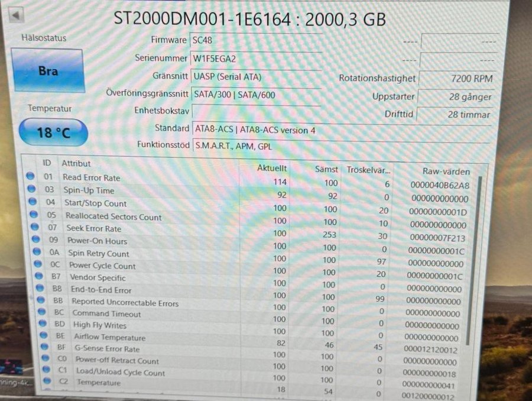
Task: Click the Tröskelvär... column header
Action: 368,170
